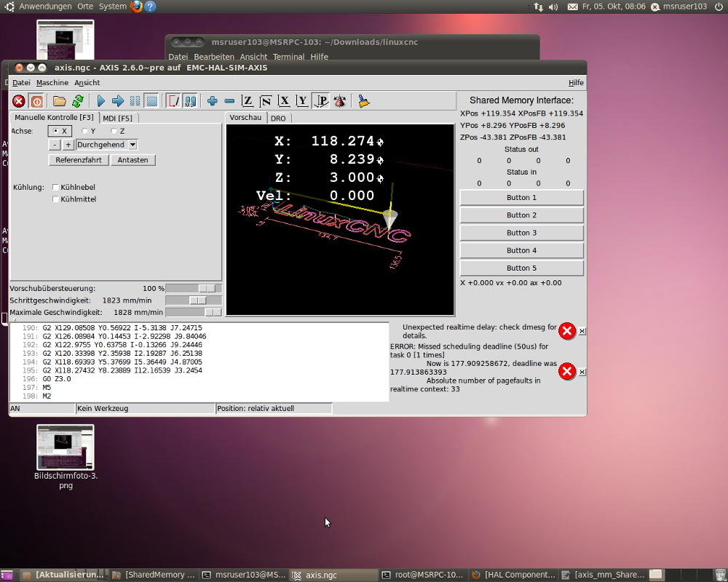This screenshot has width=728, height=582.
Task: Toggle machine power button
Action: coord(36,101)
